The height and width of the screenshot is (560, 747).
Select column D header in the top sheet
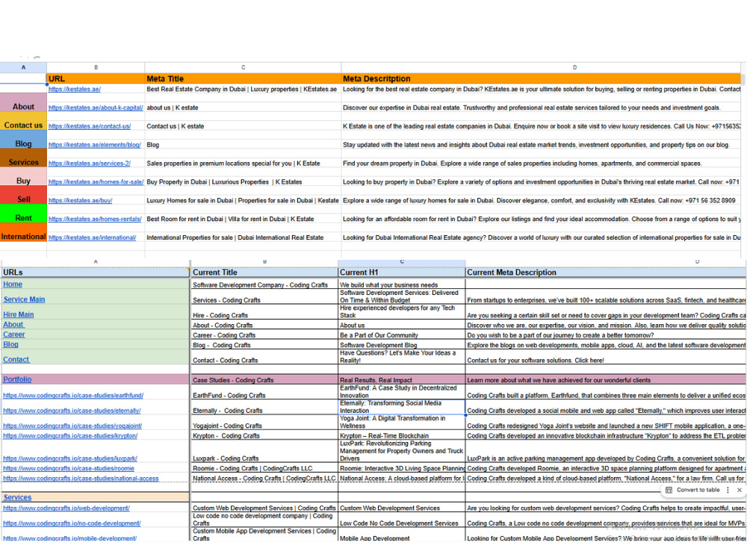(x=541, y=68)
